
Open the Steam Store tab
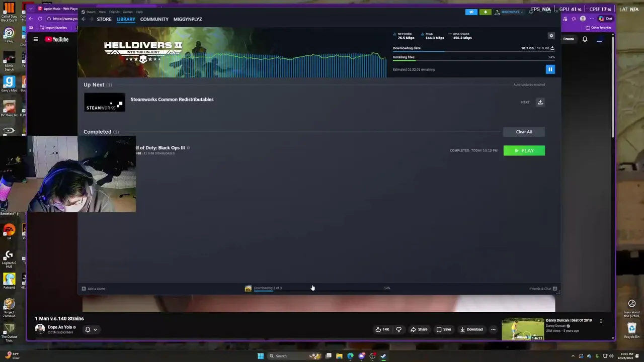104,19
